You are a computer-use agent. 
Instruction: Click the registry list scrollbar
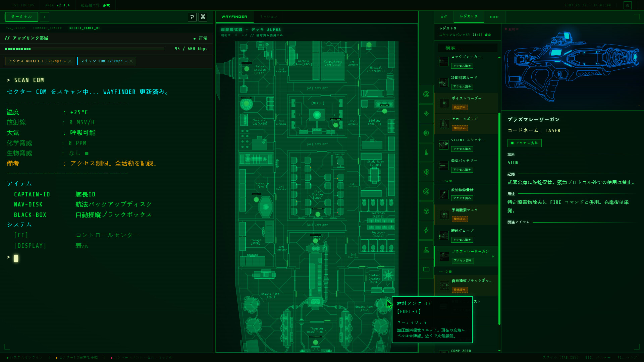pyautogui.click(x=499, y=219)
